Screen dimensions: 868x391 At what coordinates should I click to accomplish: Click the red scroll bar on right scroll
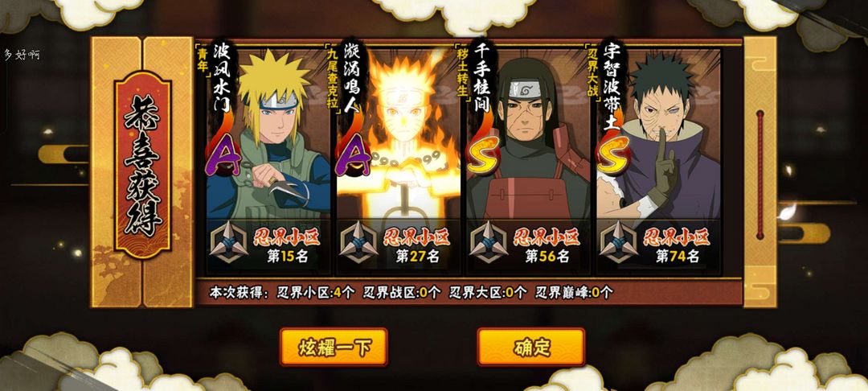760,175
